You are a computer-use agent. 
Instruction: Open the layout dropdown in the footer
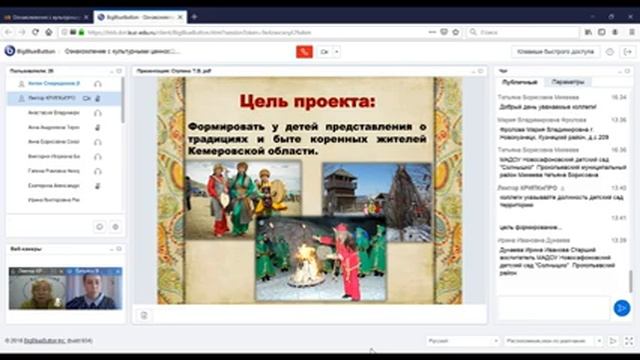pos(553,340)
